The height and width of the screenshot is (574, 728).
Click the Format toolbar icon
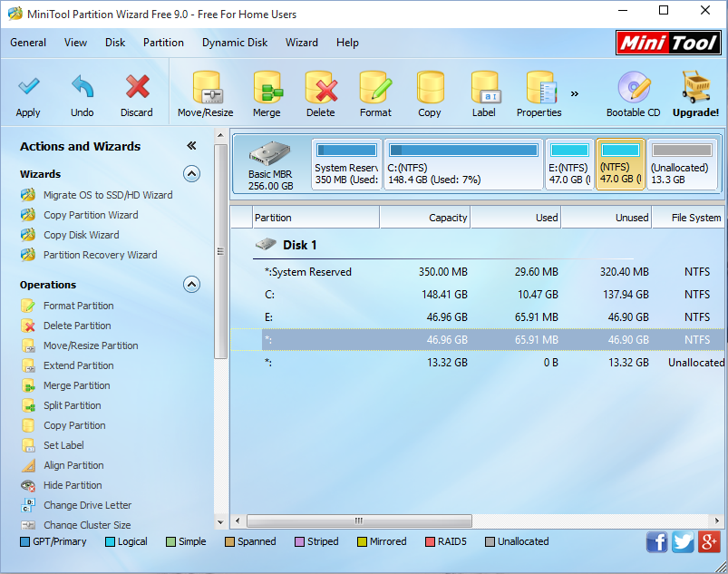click(x=375, y=87)
